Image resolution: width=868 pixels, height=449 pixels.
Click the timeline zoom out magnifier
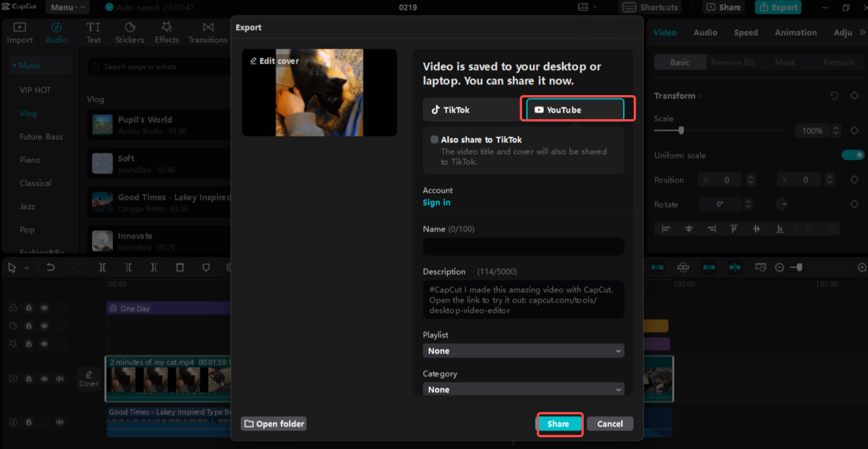tap(779, 268)
